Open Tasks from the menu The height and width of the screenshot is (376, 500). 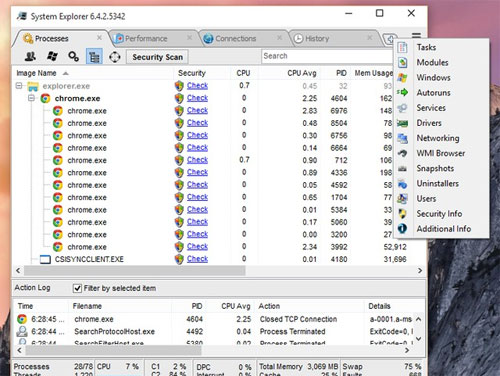pos(426,47)
